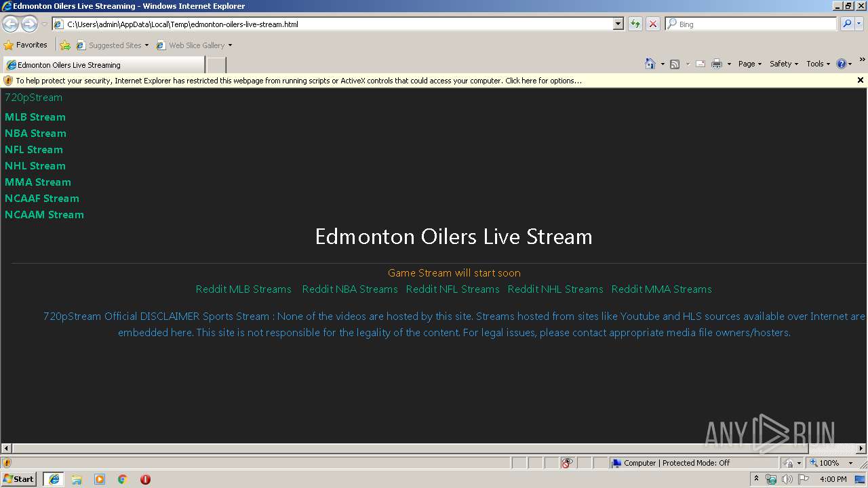Open Reddit NHL Streams link
Viewport: 868px width, 488px height.
(x=555, y=289)
